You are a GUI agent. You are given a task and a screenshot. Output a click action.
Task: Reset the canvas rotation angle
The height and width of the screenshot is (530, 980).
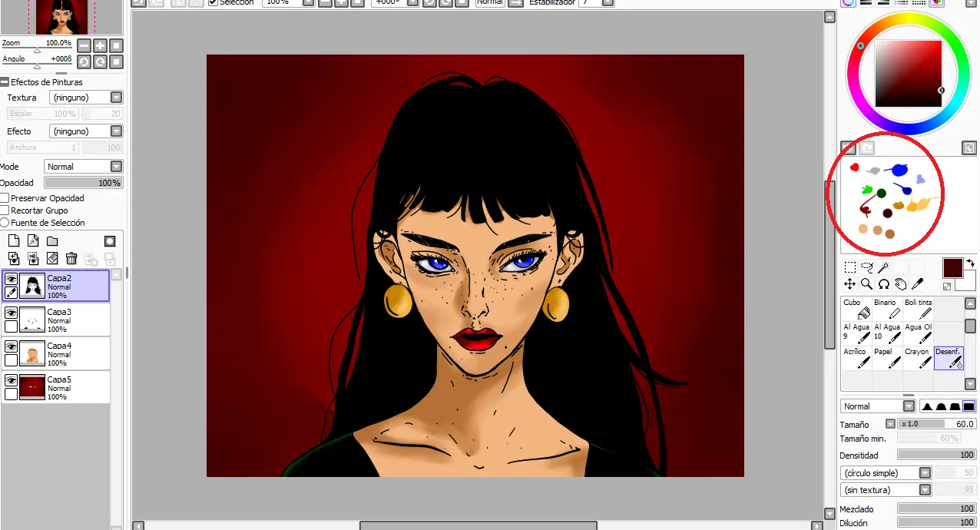pos(116,61)
